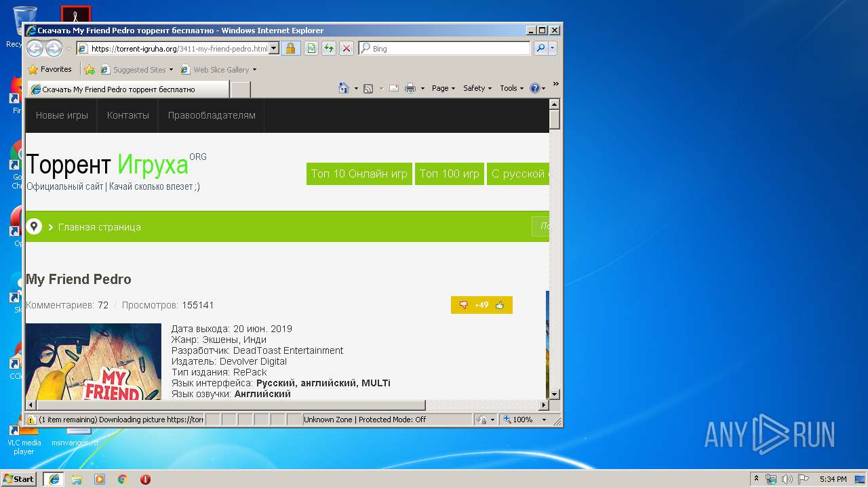Go forward with the IE Forward arrow

click(54, 48)
